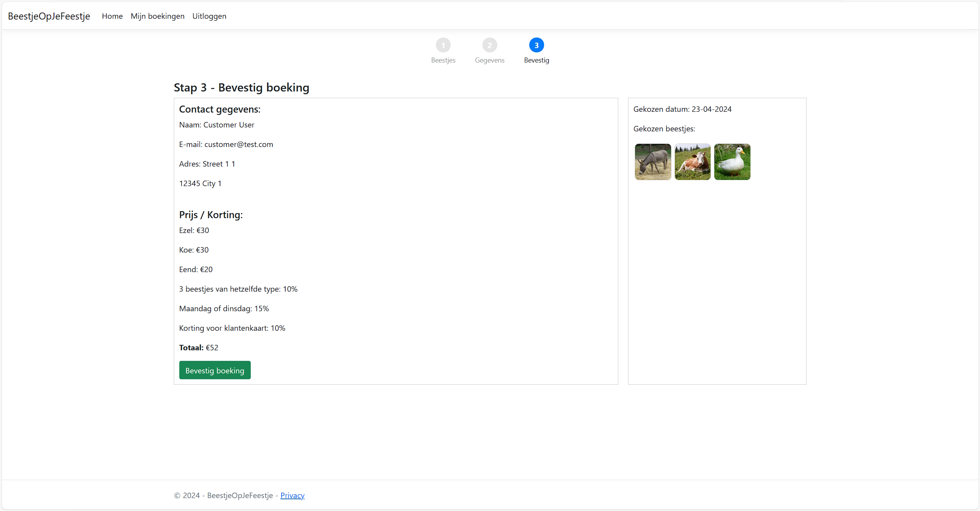This screenshot has height=511, width=980.
Task: Click the Totaal €52 line
Action: (x=198, y=348)
